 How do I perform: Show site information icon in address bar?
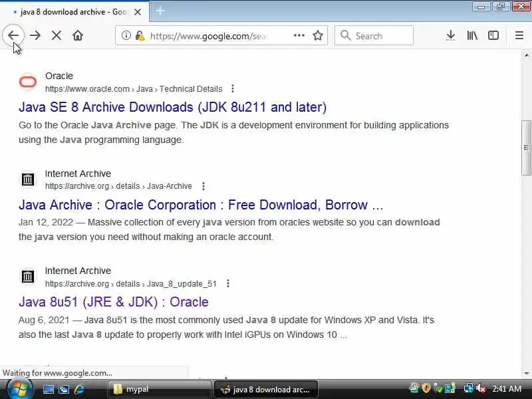[126, 35]
